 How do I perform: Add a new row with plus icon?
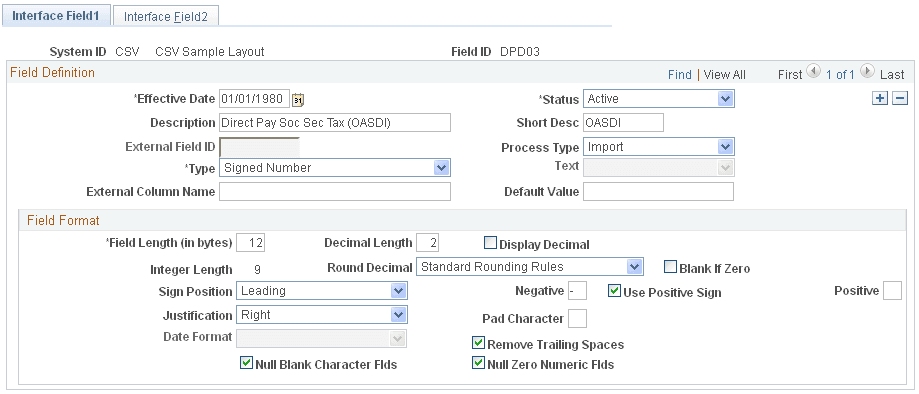[880, 98]
